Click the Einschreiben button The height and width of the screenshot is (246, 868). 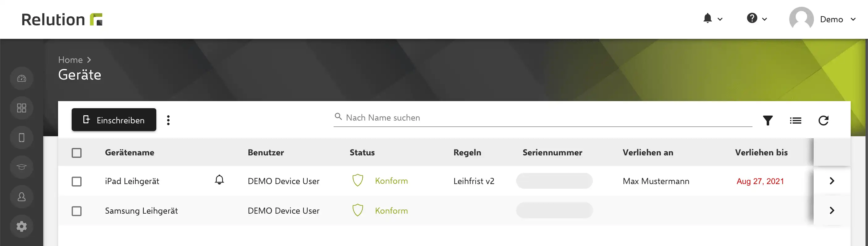(114, 120)
